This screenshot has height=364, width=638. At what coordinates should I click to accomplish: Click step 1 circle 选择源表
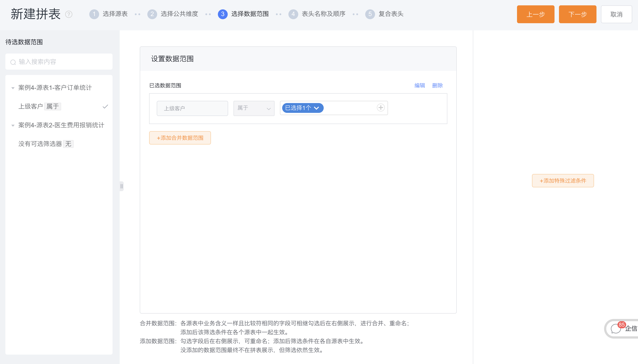(x=94, y=14)
